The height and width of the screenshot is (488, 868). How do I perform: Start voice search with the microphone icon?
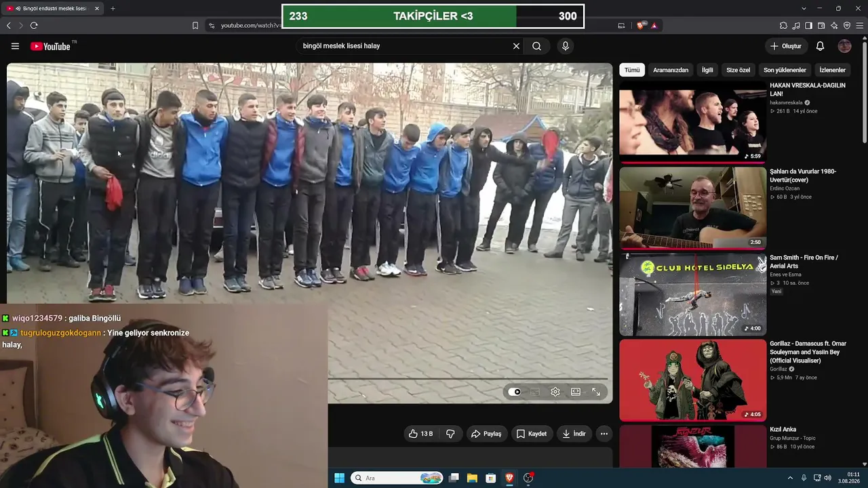[x=565, y=46]
